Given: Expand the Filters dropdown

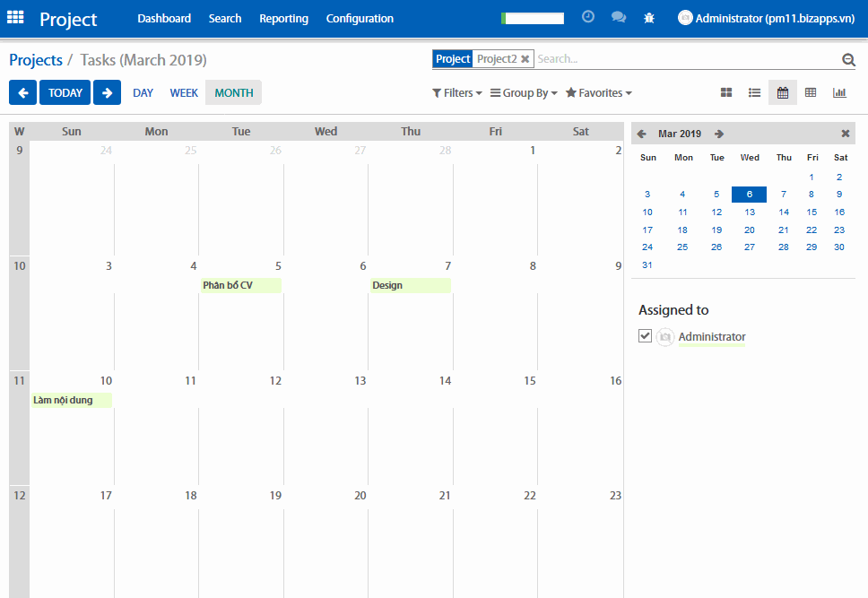Looking at the screenshot, I should [456, 93].
